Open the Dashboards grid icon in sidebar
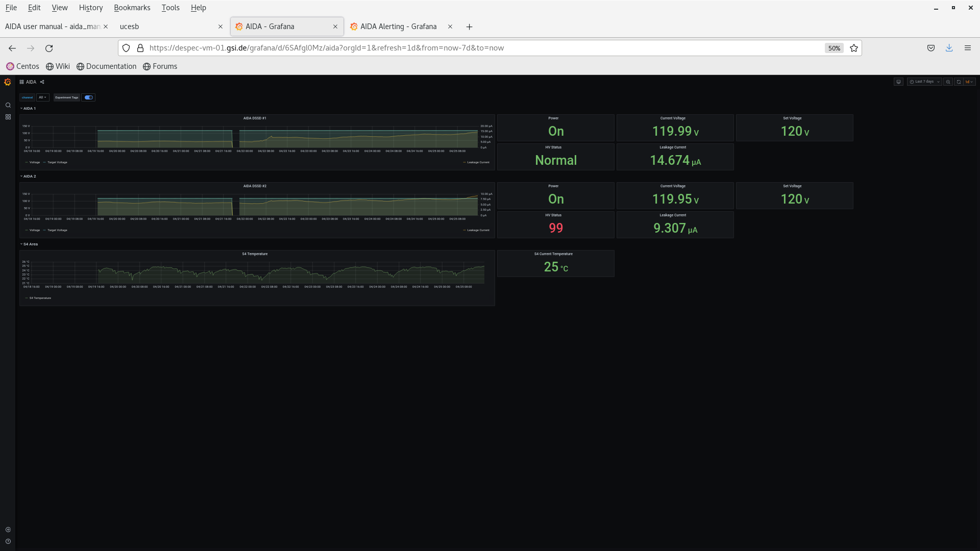The image size is (980, 551). (8, 117)
